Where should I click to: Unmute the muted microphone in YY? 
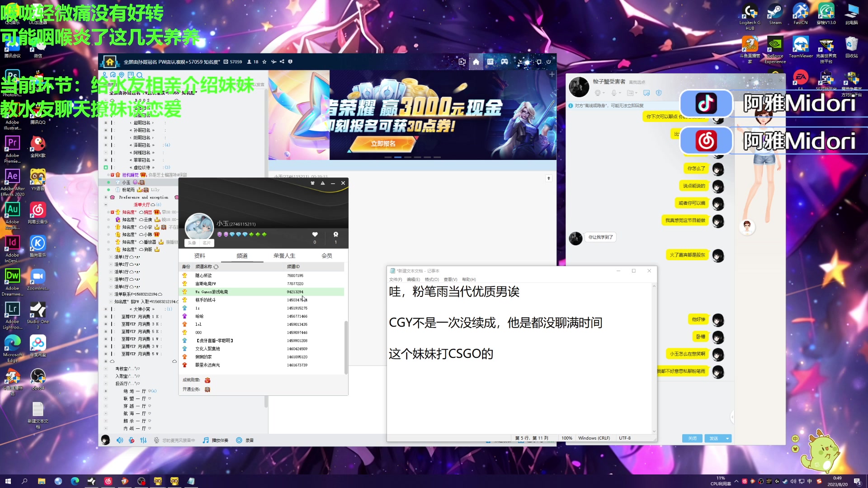pos(132,440)
